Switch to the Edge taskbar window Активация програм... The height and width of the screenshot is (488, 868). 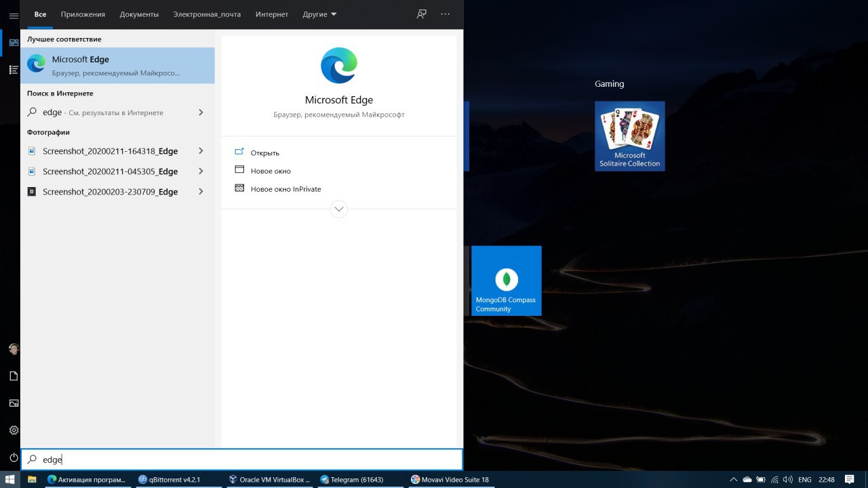tap(86, 479)
